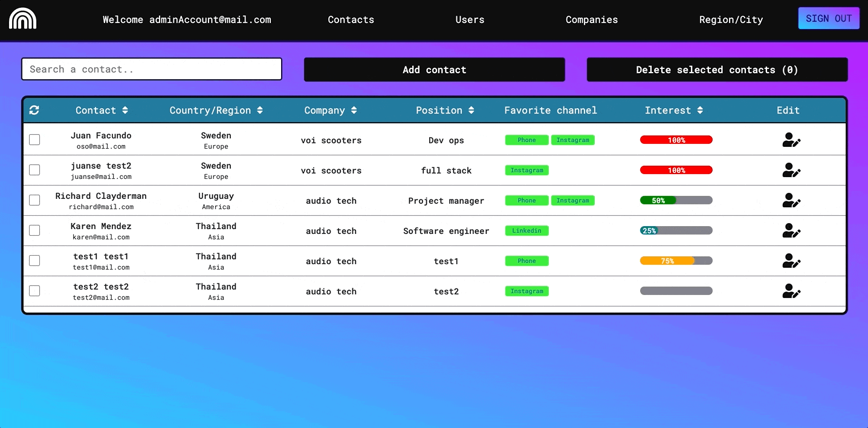This screenshot has width=868, height=428.
Task: Click the Project manager position cell
Action: point(446,201)
